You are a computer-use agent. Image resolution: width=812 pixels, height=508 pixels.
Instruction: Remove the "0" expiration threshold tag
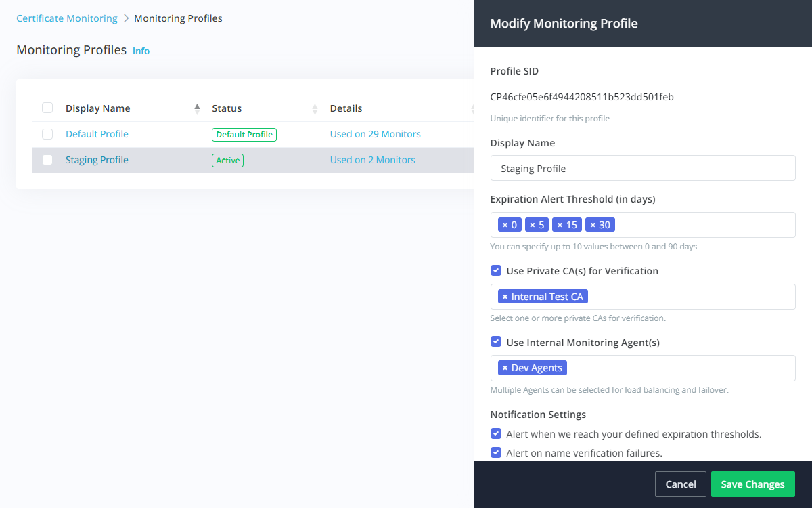505,225
